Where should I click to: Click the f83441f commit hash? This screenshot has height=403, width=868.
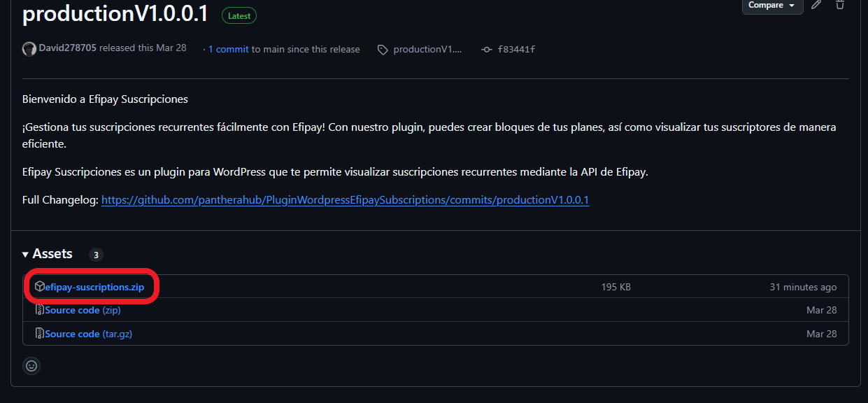tap(515, 49)
